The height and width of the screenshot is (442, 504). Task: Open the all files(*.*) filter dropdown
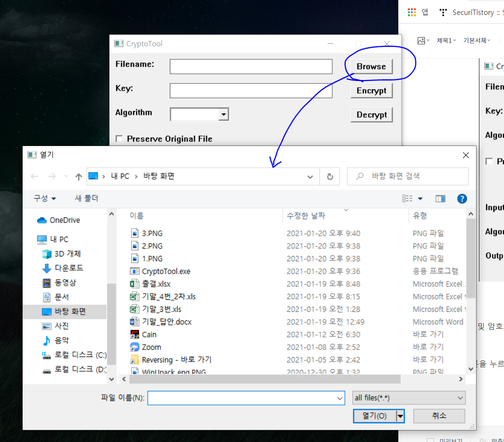(x=409, y=398)
